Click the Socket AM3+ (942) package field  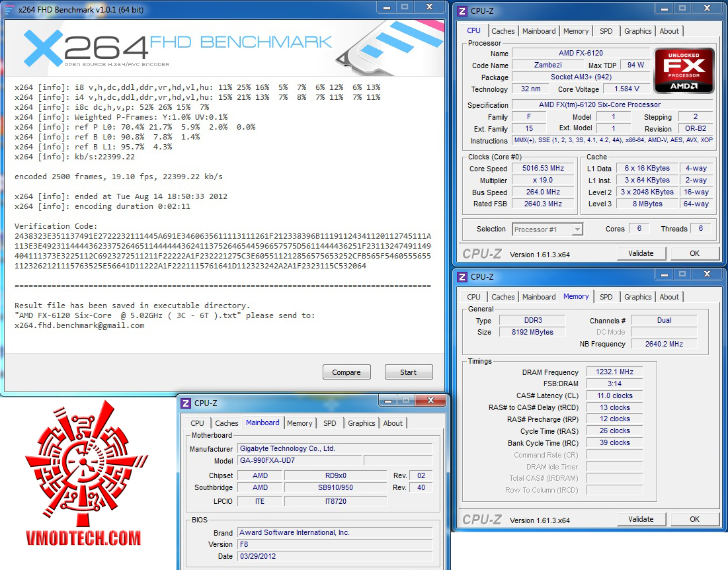coord(581,77)
